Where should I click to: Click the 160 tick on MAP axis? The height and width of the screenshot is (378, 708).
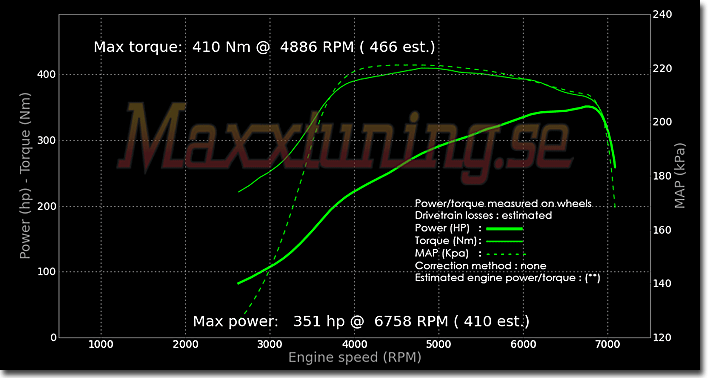pos(662,230)
